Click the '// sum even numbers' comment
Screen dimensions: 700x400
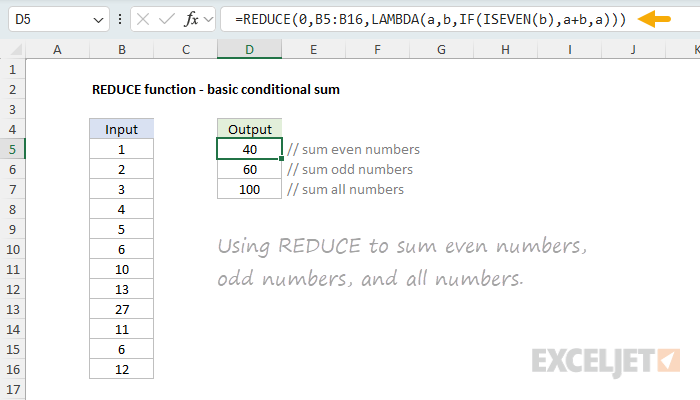[354, 149]
